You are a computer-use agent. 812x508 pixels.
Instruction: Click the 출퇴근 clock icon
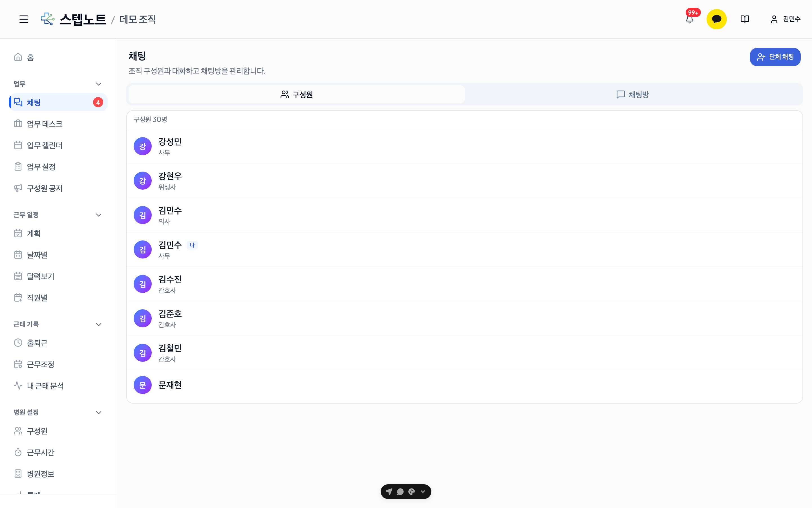[x=18, y=343]
